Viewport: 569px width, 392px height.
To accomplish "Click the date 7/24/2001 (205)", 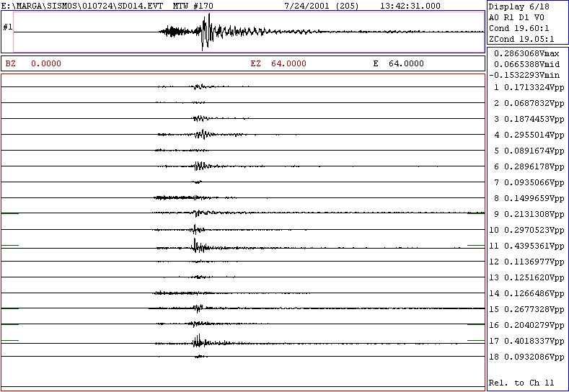I will pos(322,6).
